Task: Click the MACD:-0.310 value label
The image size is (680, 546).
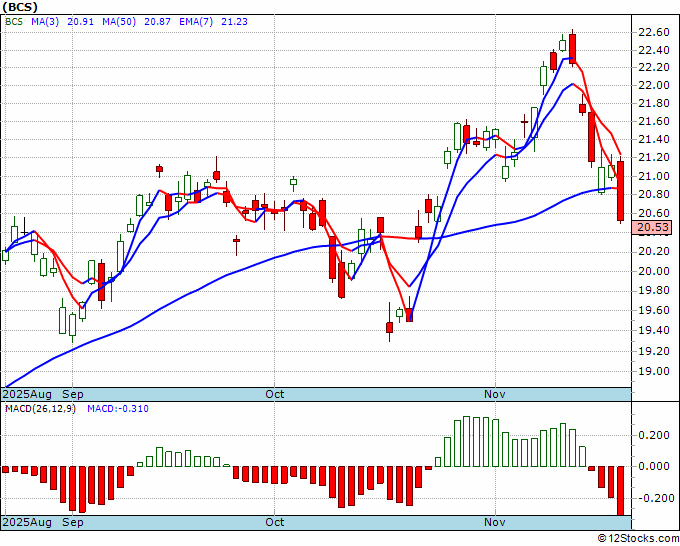Action: pos(118,409)
